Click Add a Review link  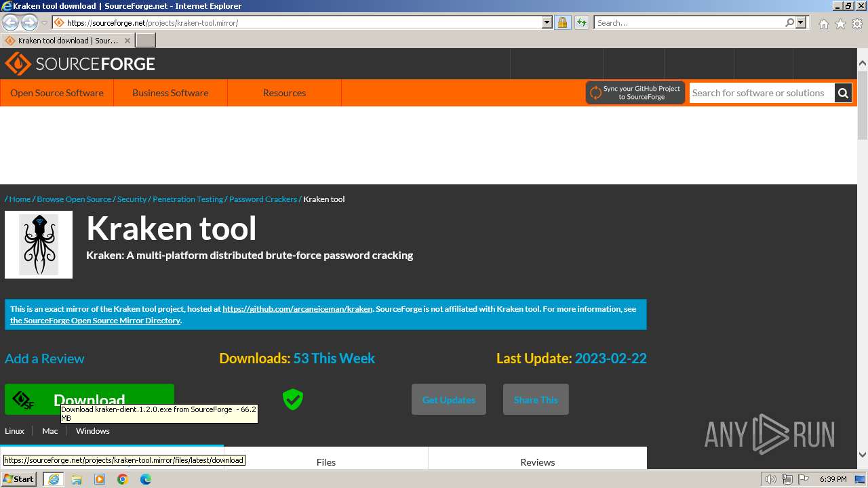tap(45, 359)
